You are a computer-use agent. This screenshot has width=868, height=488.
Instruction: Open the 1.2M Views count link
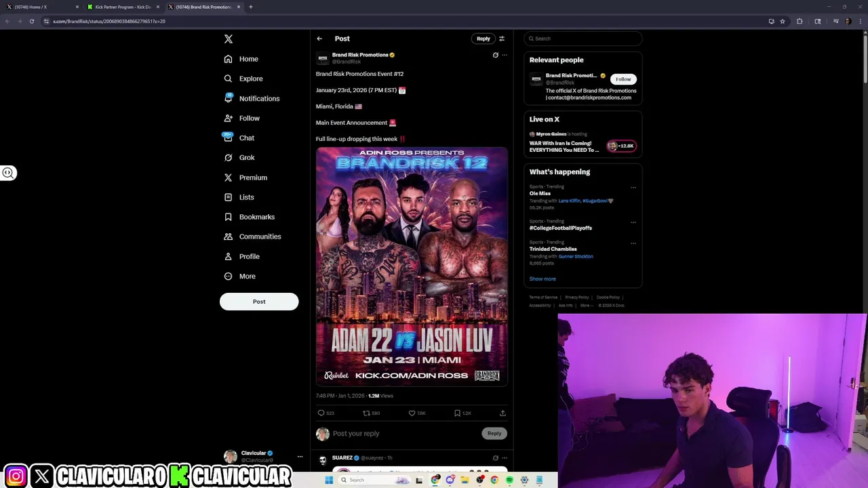pyautogui.click(x=380, y=396)
